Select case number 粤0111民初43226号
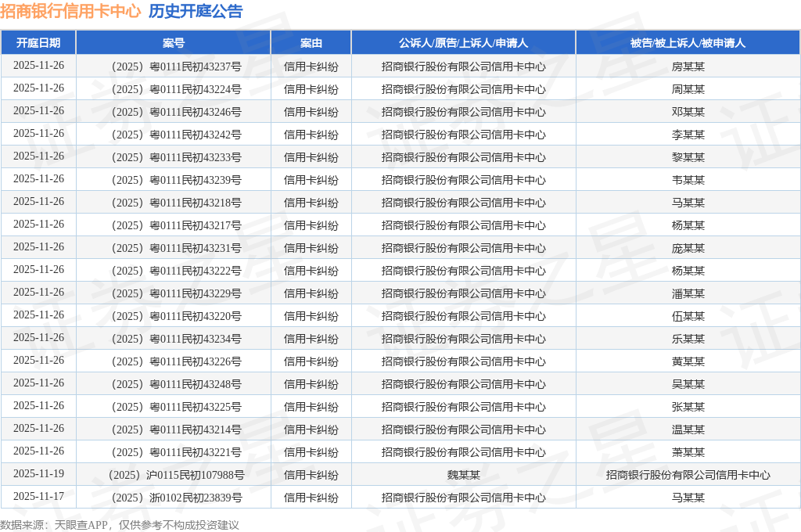 pyautogui.click(x=176, y=361)
